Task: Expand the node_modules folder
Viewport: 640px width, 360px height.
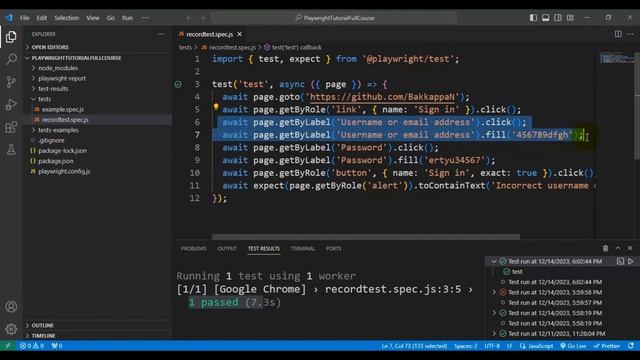Action: [x=97, y=68]
